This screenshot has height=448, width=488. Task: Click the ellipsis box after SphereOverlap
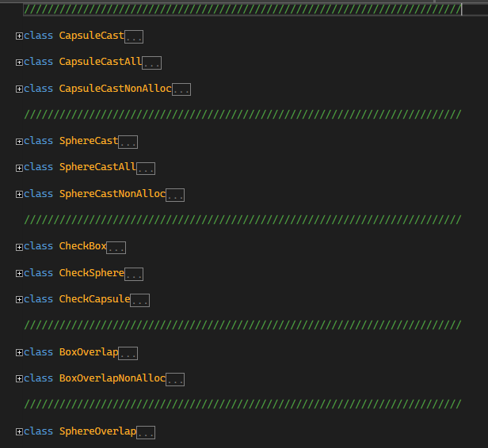pyautogui.click(x=146, y=432)
